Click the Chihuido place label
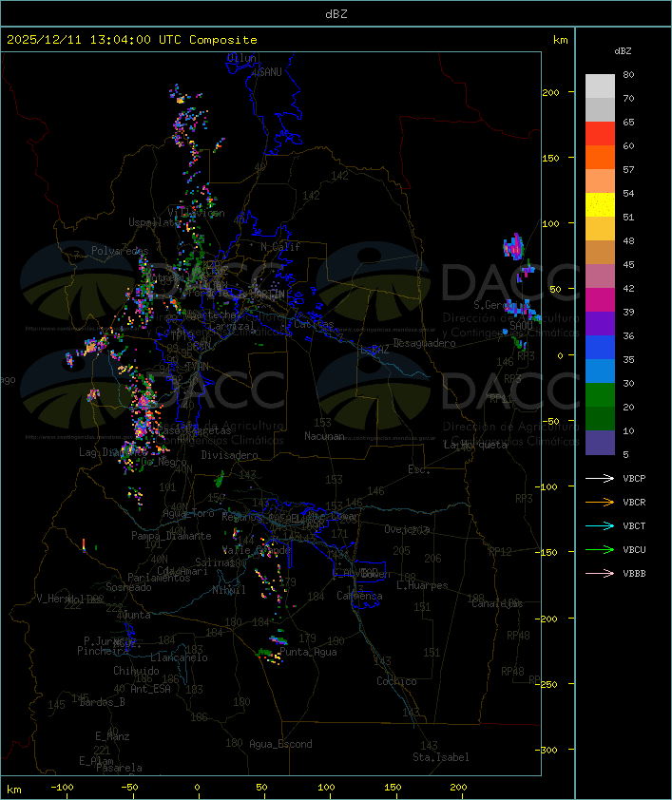 click(136, 671)
